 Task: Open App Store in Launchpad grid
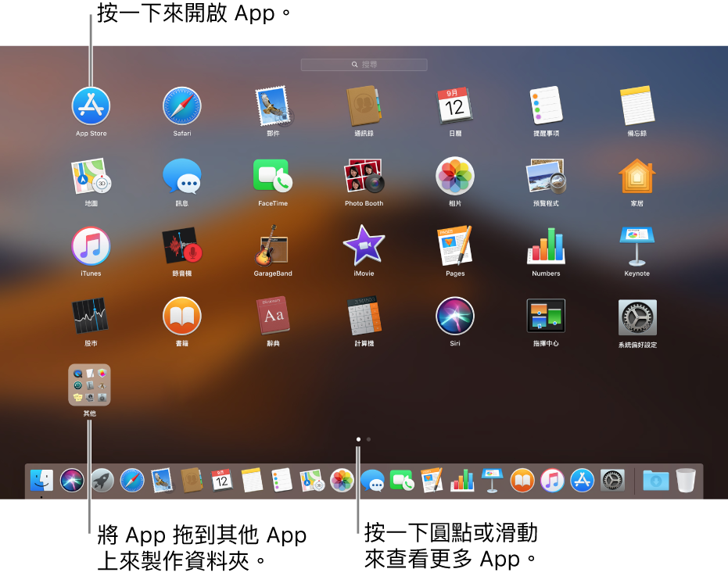click(x=91, y=106)
